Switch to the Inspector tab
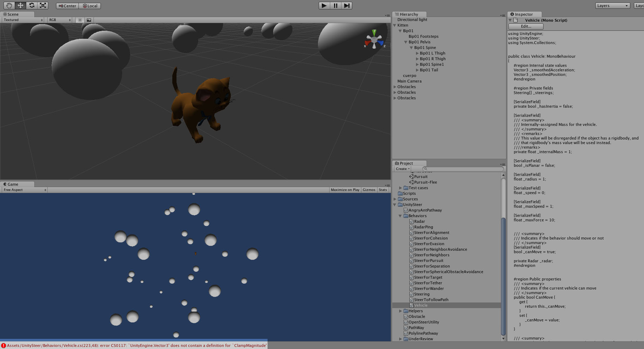This screenshot has height=349, width=644. pyautogui.click(x=524, y=14)
